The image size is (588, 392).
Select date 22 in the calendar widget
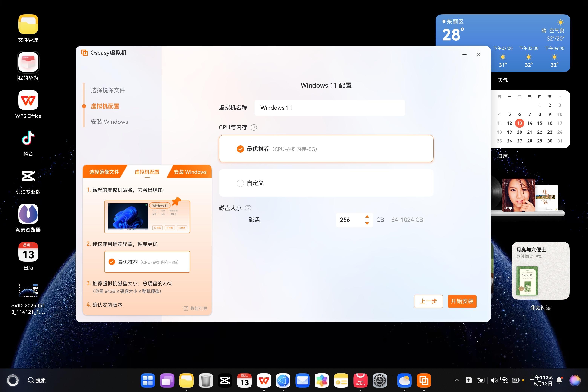[540, 132]
